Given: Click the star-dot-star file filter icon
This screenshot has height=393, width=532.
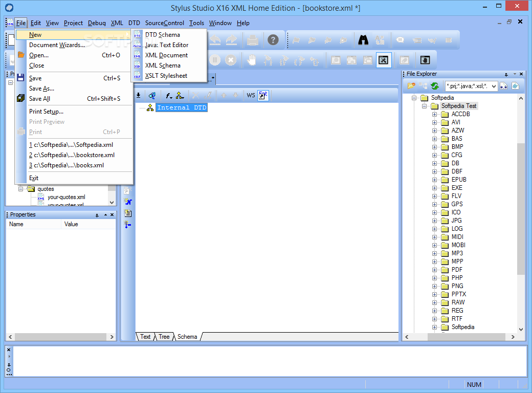Looking at the screenshot, I should (x=503, y=86).
